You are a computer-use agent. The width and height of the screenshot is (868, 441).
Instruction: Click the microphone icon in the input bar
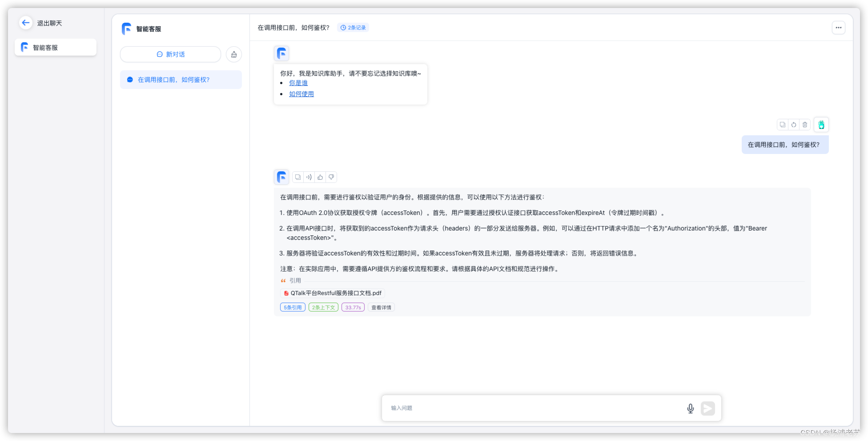click(x=690, y=408)
